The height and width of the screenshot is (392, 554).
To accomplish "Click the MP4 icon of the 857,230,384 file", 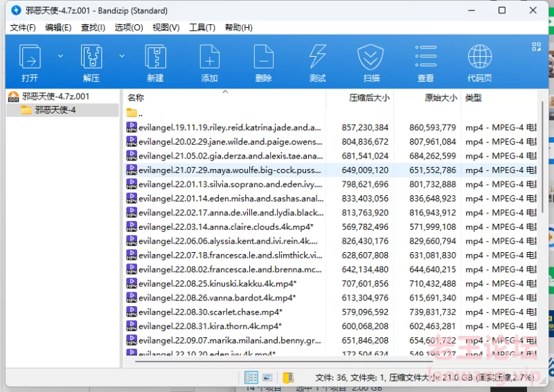I will click(x=132, y=127).
